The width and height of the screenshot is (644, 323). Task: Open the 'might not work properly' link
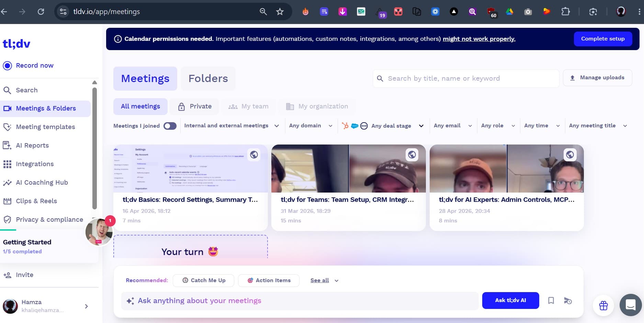coord(479,39)
